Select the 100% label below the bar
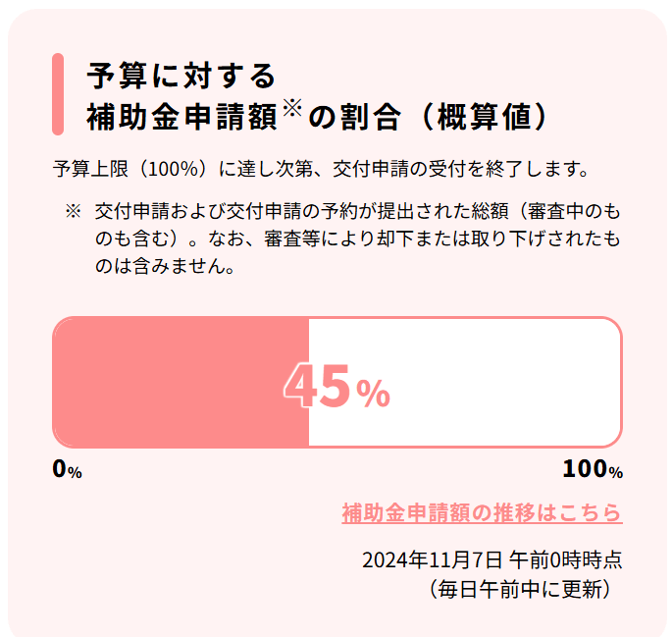Screen dimensions: 672x637 [x=593, y=469]
